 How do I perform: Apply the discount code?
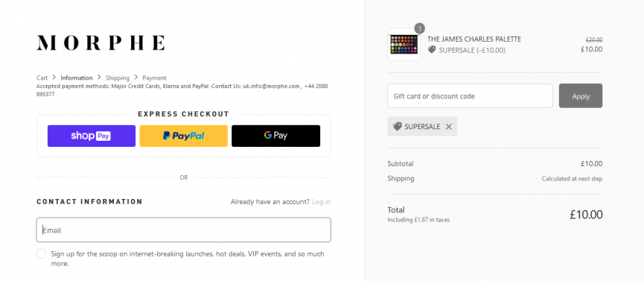coord(581,96)
